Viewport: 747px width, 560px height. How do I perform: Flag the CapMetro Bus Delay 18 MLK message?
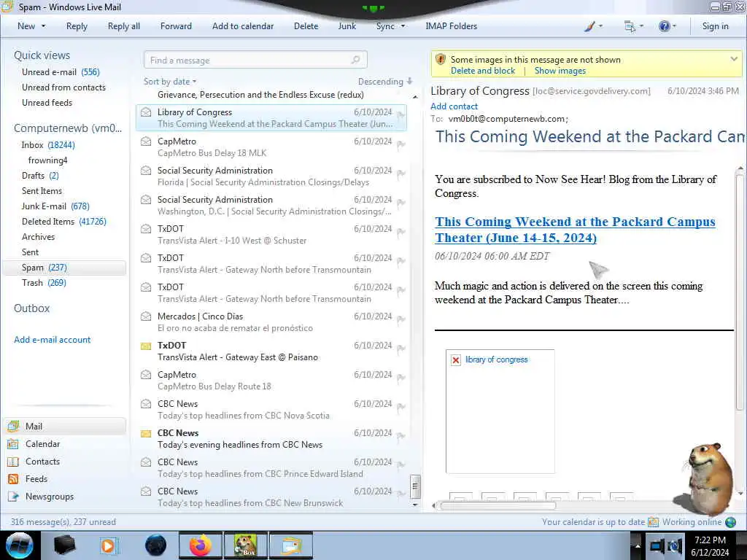pyautogui.click(x=400, y=144)
